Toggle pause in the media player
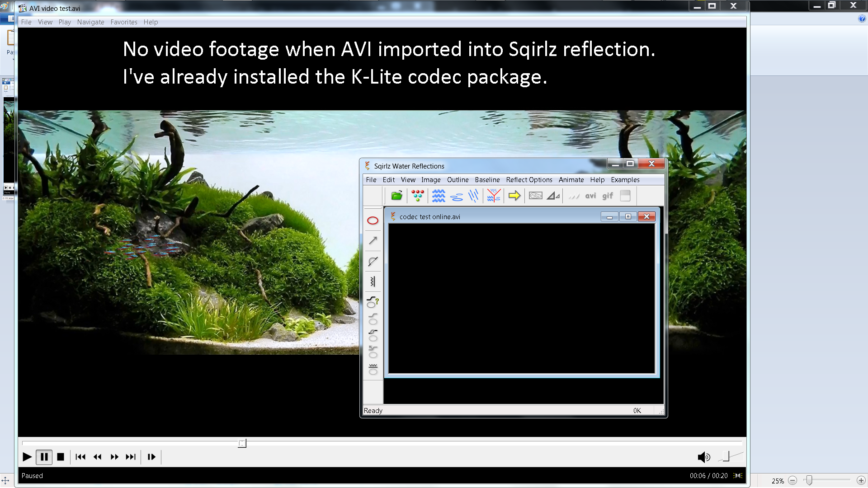This screenshot has height=488, width=868. [44, 457]
